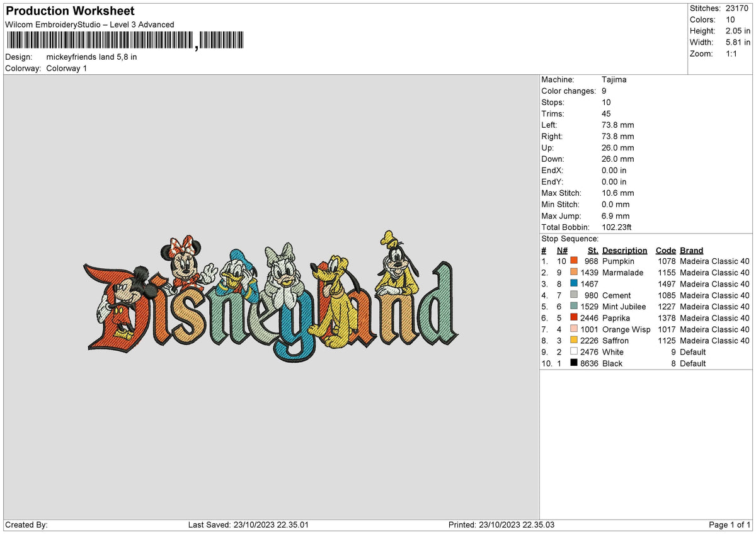756x534 pixels.
Task: Click stitch count 8636 for Black
Action: (589, 363)
